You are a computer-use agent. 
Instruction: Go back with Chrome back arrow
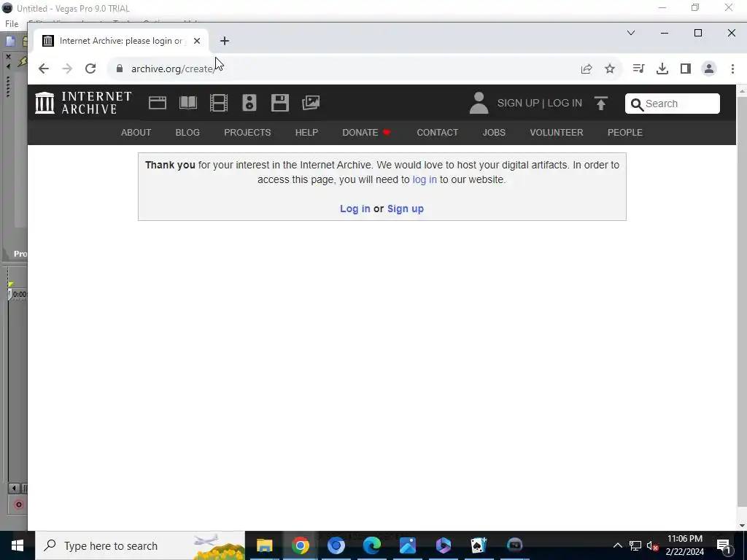[x=43, y=69]
